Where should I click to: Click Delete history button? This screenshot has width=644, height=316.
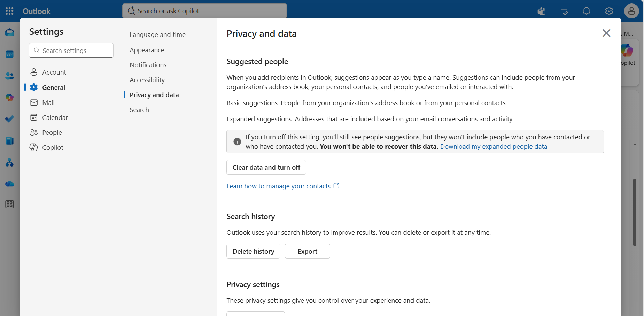click(254, 251)
